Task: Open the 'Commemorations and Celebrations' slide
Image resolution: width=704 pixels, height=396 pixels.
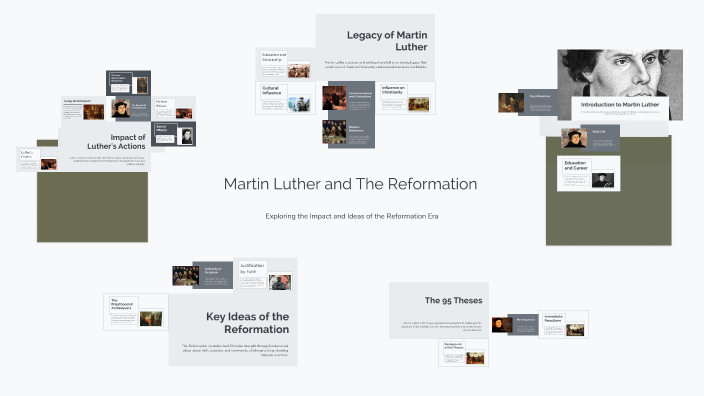Action: point(348,98)
